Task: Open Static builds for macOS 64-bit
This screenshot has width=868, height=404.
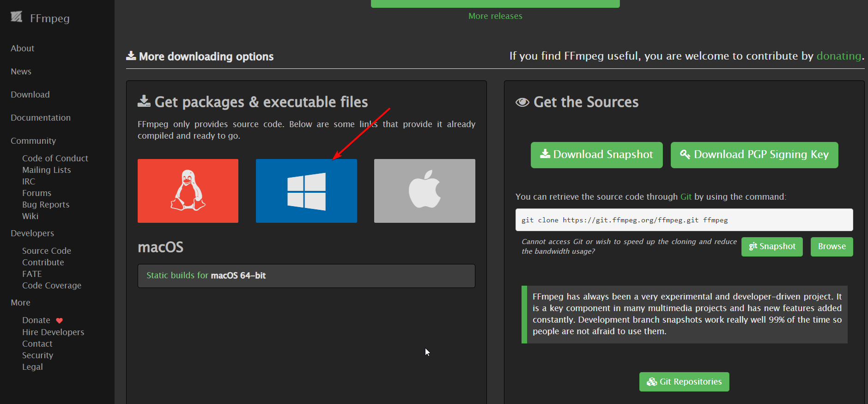Action: pyautogui.click(x=206, y=275)
